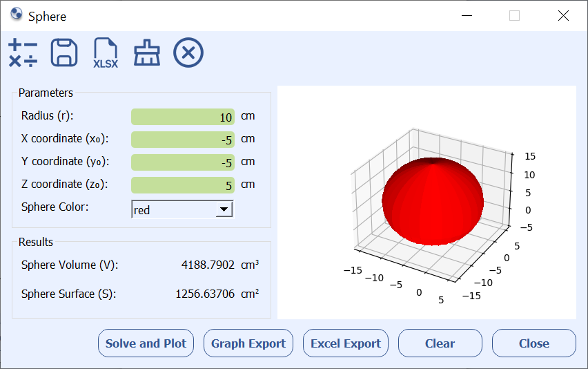The height and width of the screenshot is (369, 588).
Task: Click the Sphere app icon in title bar
Action: pyautogui.click(x=17, y=15)
